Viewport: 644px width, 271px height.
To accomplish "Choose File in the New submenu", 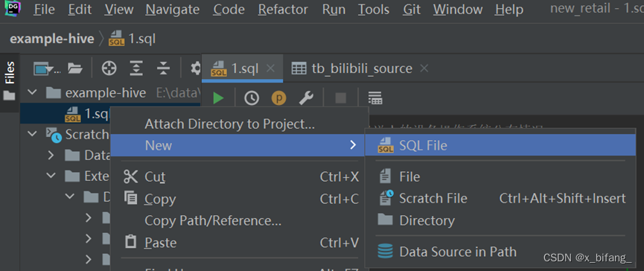I will coord(500,177).
